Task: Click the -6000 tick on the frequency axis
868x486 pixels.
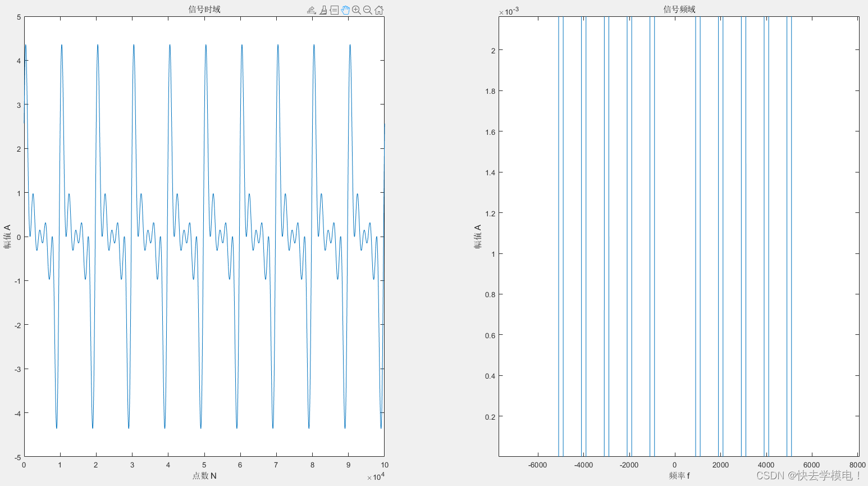Action: (x=537, y=465)
